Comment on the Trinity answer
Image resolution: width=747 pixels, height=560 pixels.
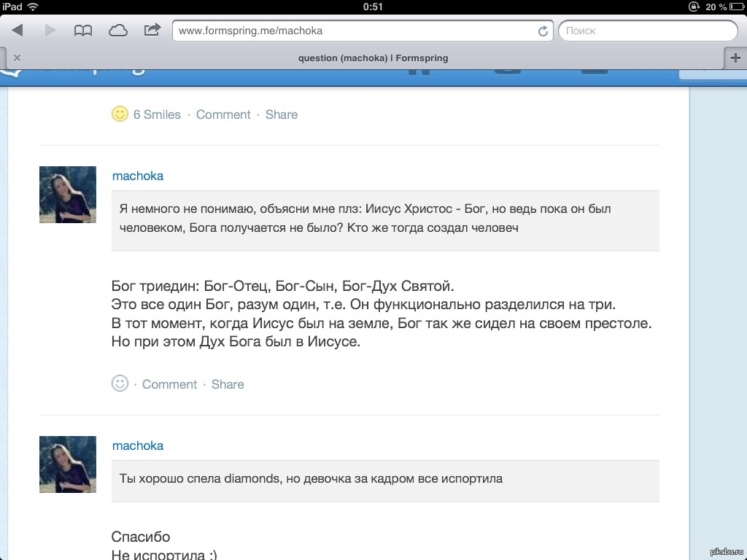[169, 384]
